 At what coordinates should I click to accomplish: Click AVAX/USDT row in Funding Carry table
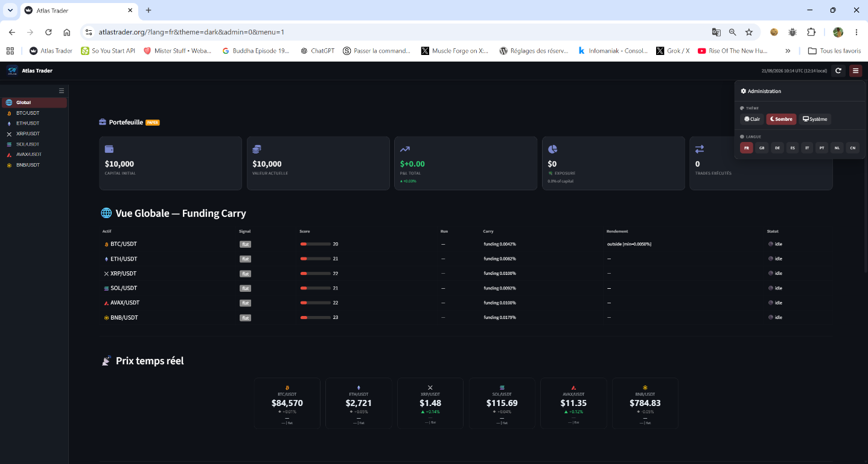(466, 303)
